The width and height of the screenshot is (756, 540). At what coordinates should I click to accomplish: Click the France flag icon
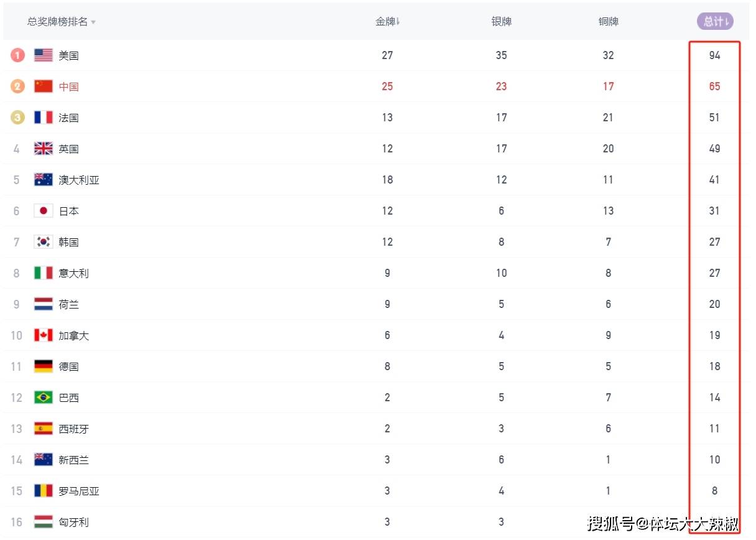pyautogui.click(x=44, y=118)
